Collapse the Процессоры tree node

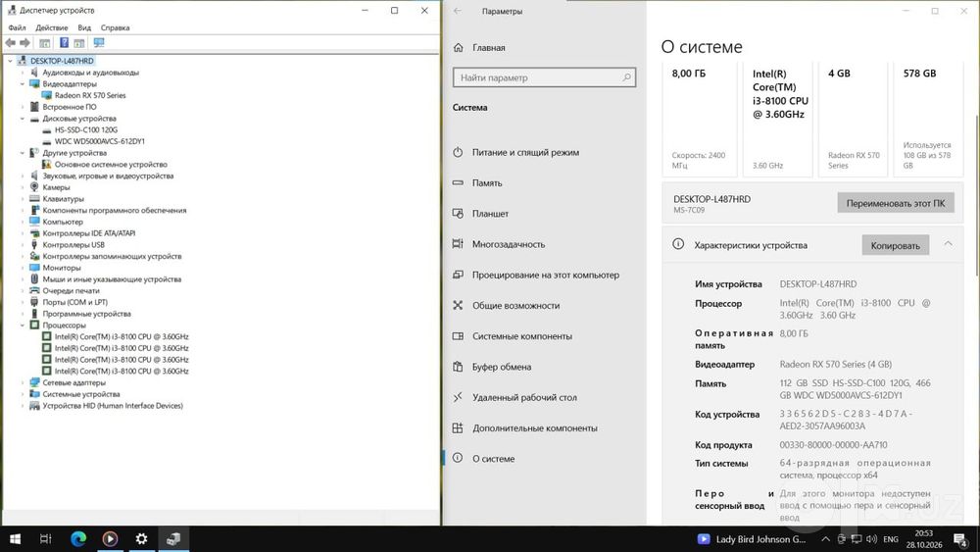22,326
